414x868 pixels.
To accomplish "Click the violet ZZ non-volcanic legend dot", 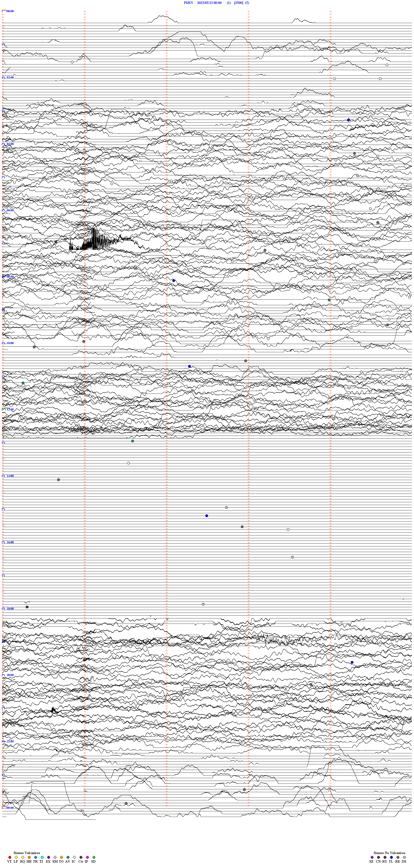I will click(x=372, y=857).
